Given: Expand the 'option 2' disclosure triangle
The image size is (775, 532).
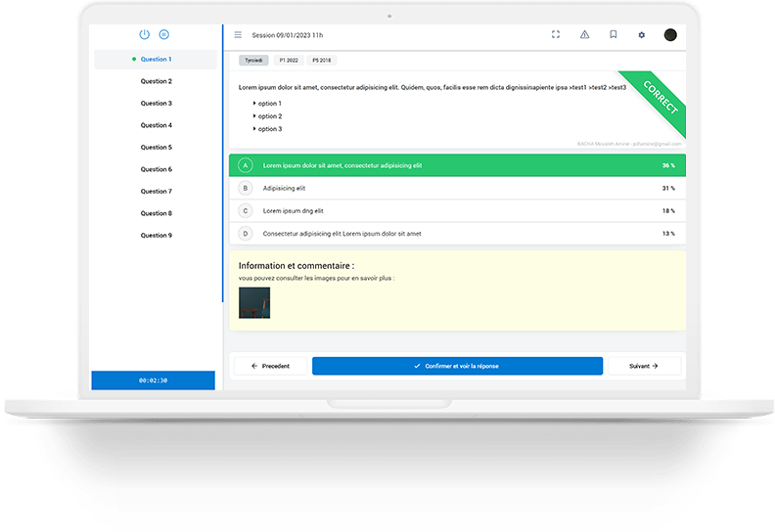Looking at the screenshot, I should pyautogui.click(x=254, y=115).
